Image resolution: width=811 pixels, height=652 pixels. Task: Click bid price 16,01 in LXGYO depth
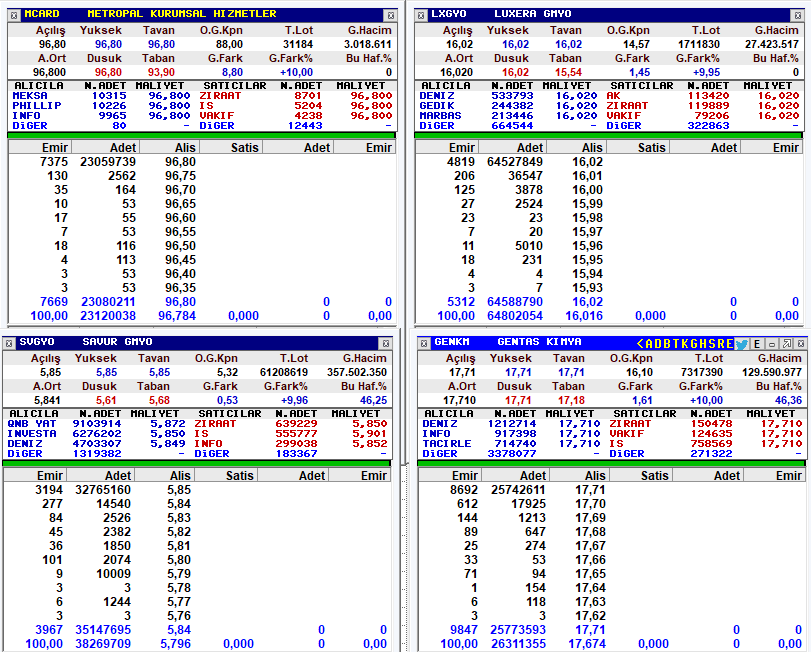pyautogui.click(x=588, y=176)
